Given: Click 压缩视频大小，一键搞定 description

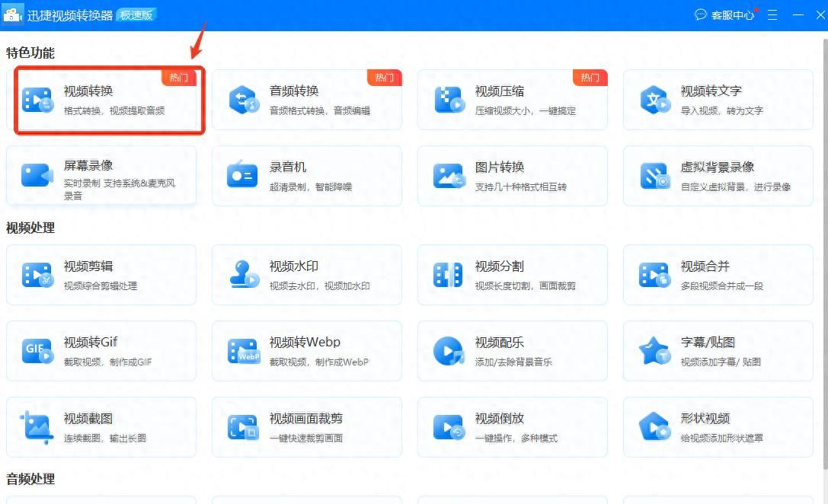Looking at the screenshot, I should [526, 111].
